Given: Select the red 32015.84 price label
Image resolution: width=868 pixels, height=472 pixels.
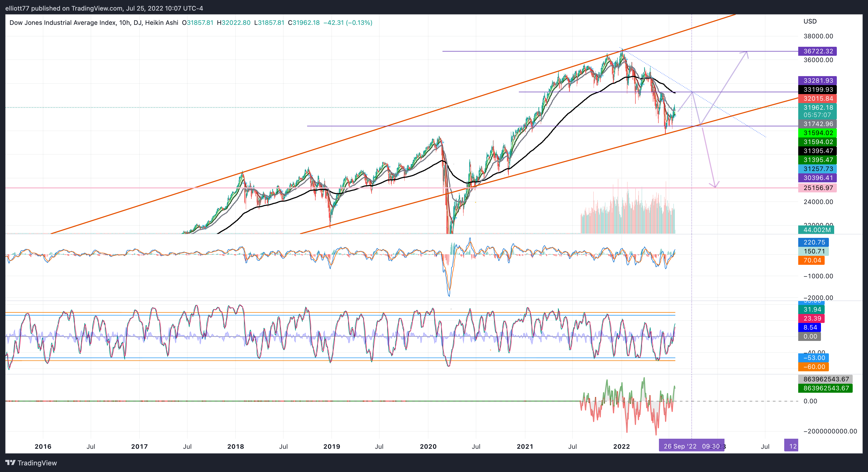Looking at the screenshot, I should (818, 99).
